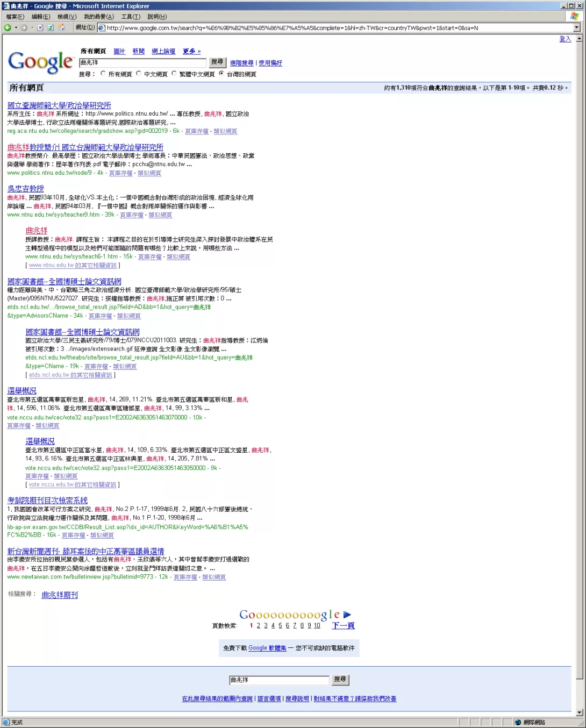Click the etds.ncl.edu.tw 的其它相關資訊 link
The height and width of the screenshot is (728, 586).
(x=70, y=375)
